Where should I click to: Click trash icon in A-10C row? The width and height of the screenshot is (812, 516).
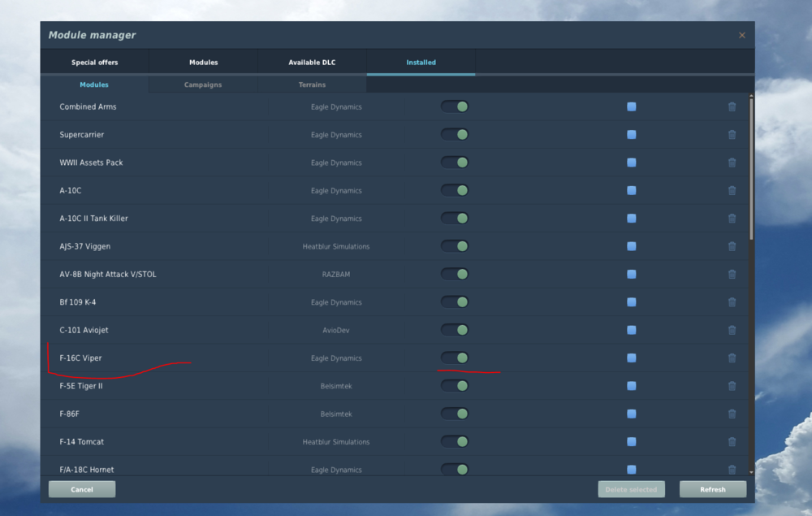coord(732,191)
